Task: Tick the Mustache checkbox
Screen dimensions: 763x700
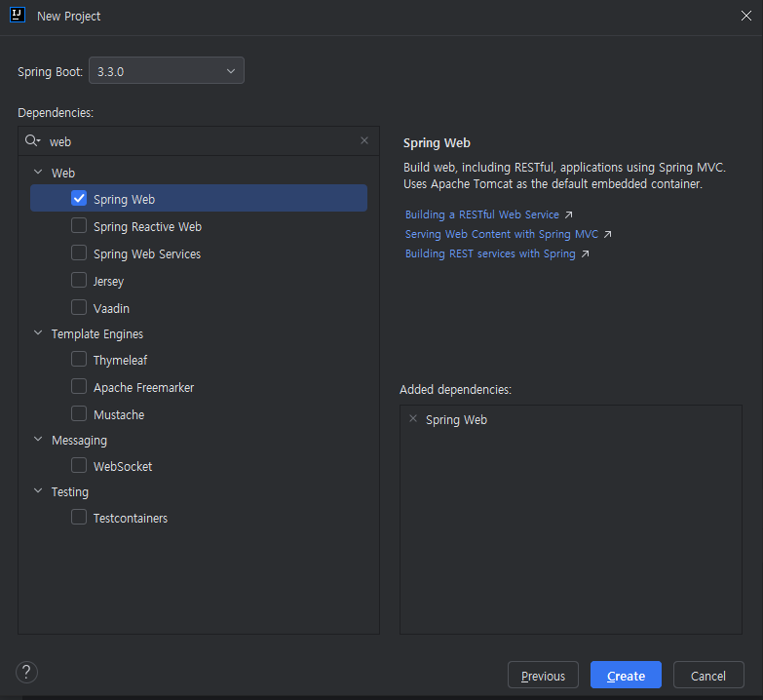Action: pyautogui.click(x=79, y=413)
